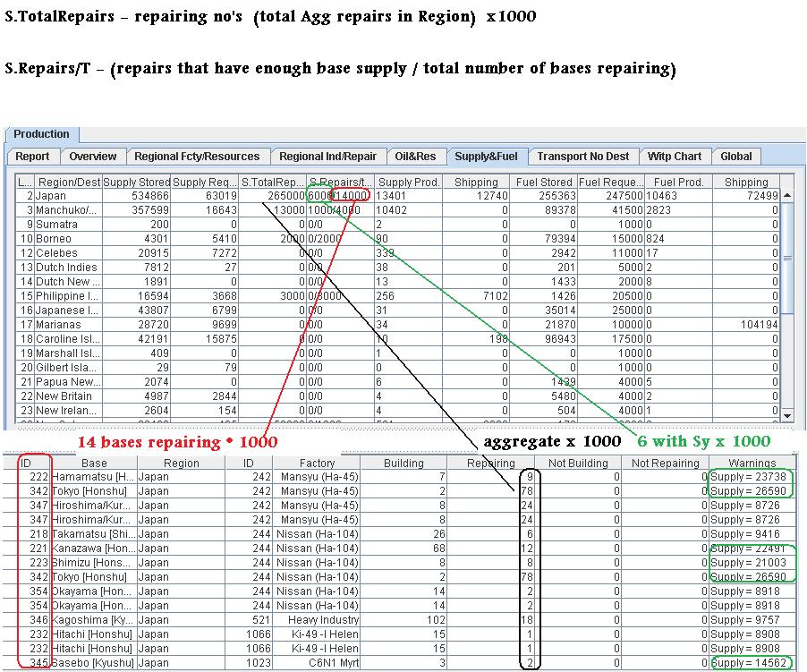Click warning Supply = 9757

pyautogui.click(x=744, y=620)
